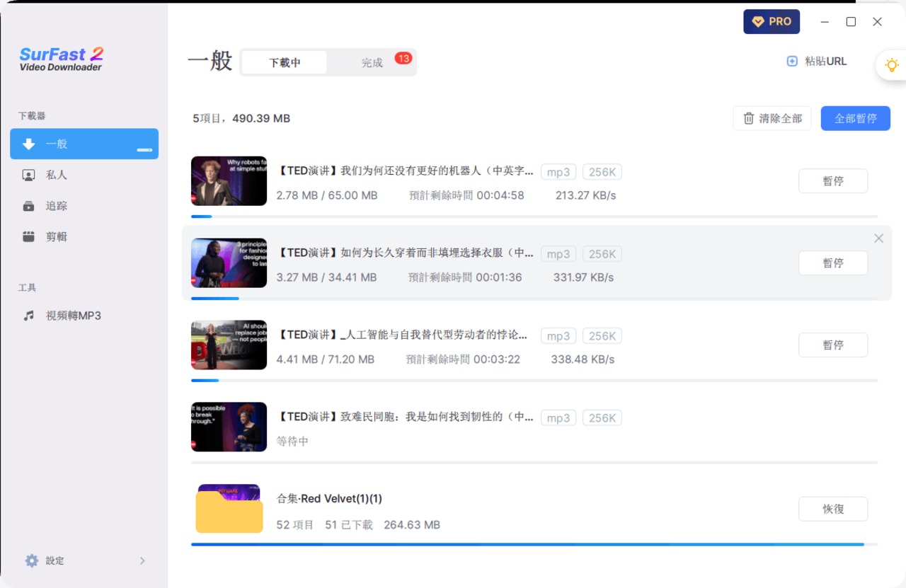Expand the 設定 settings row
Viewport: 906px width, 588px height.
coord(84,560)
